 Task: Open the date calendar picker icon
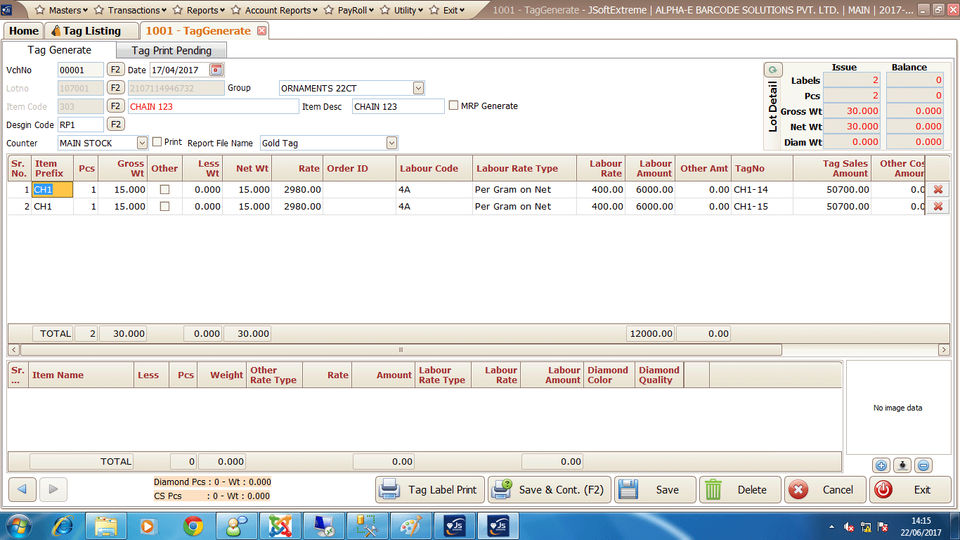click(x=216, y=70)
